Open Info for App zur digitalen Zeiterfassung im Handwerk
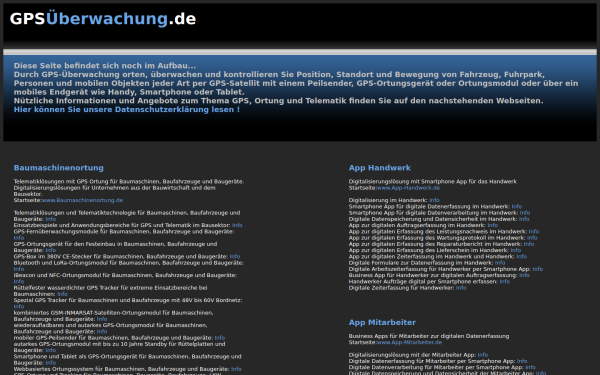The image size is (600, 375). (x=522, y=257)
